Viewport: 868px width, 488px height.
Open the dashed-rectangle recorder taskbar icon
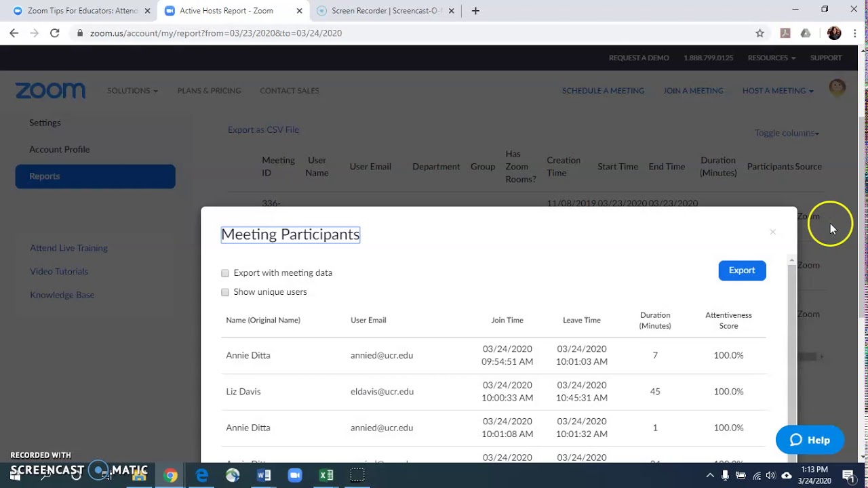coord(357,475)
